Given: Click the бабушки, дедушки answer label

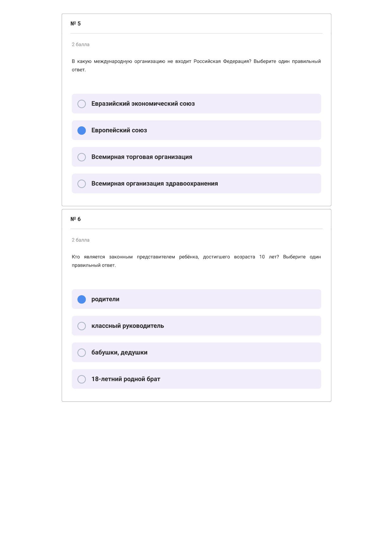Looking at the screenshot, I should point(119,352).
